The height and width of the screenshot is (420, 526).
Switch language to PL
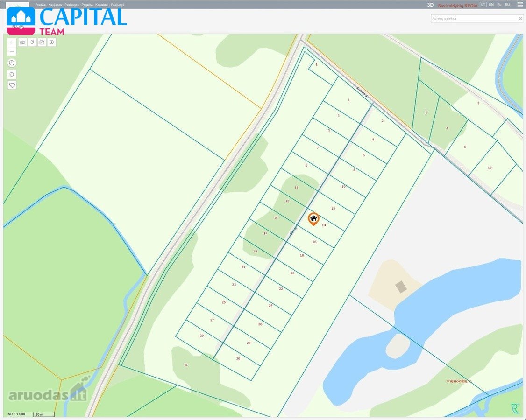coord(499,5)
